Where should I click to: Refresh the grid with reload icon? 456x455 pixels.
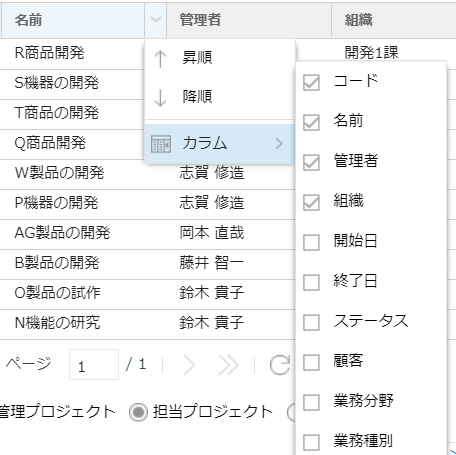tap(280, 365)
